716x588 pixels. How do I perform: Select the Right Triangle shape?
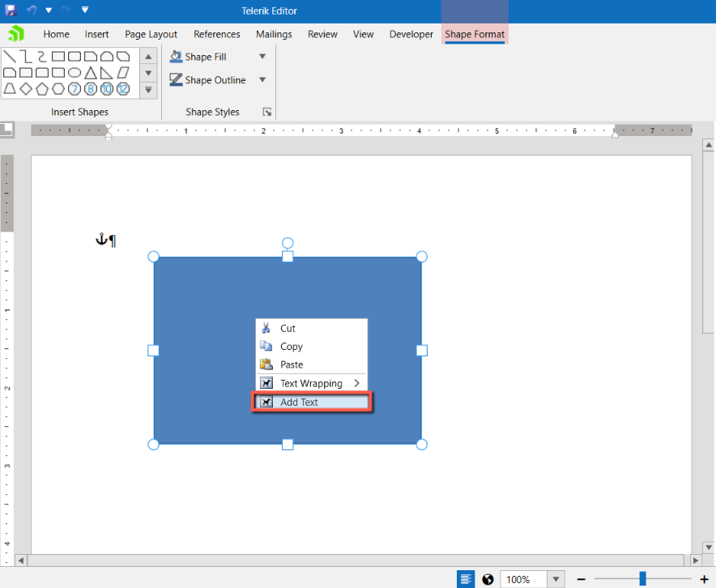106,72
